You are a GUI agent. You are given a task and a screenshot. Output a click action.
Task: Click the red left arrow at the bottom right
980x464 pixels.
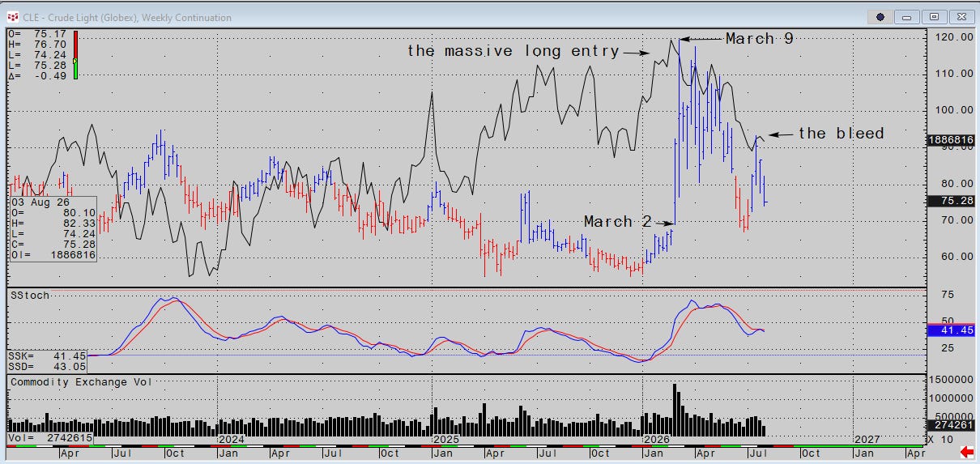coord(966,451)
